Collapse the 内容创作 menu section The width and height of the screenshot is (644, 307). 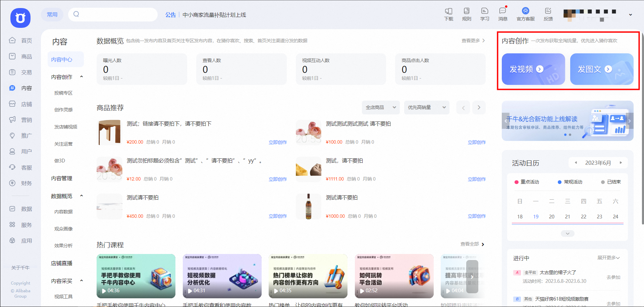click(x=82, y=77)
